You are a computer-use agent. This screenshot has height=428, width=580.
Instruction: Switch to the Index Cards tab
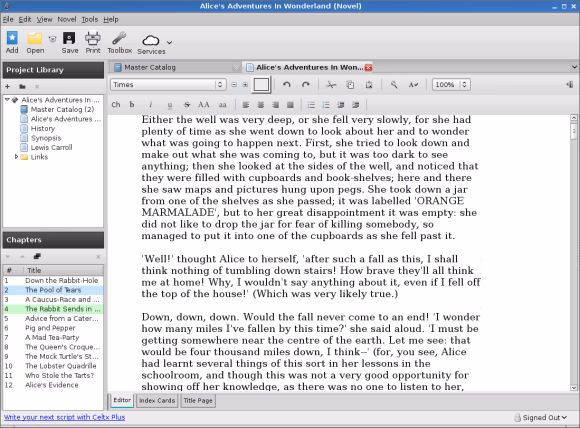point(157,401)
